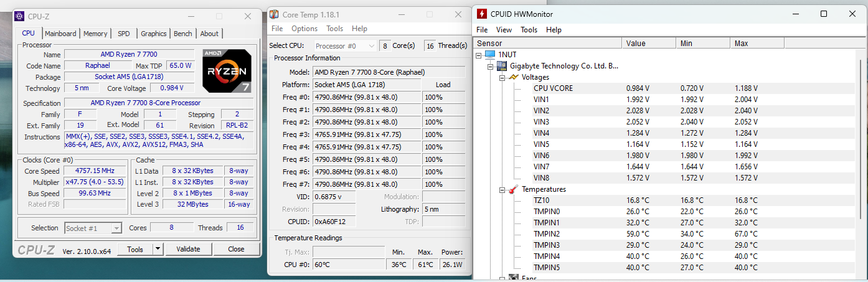This screenshot has height=282, width=868.
Task: Minimize the CPU-Z window
Action: [192, 16]
